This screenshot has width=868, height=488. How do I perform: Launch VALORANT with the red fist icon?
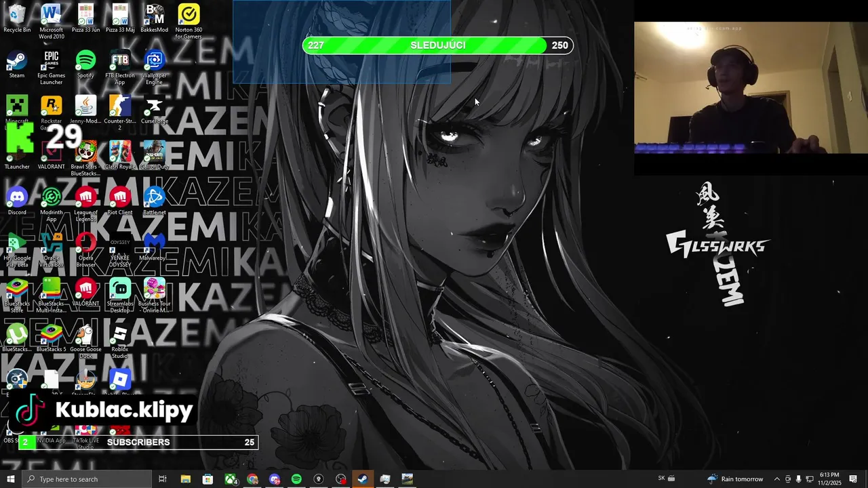pyautogui.click(x=85, y=291)
